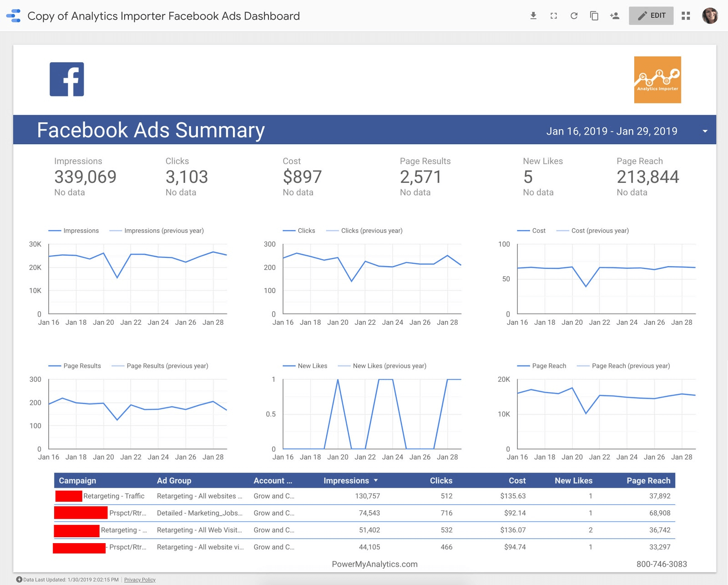Image resolution: width=728 pixels, height=585 pixels.
Task: Enter fullscreen presentation mode
Action: [554, 16]
